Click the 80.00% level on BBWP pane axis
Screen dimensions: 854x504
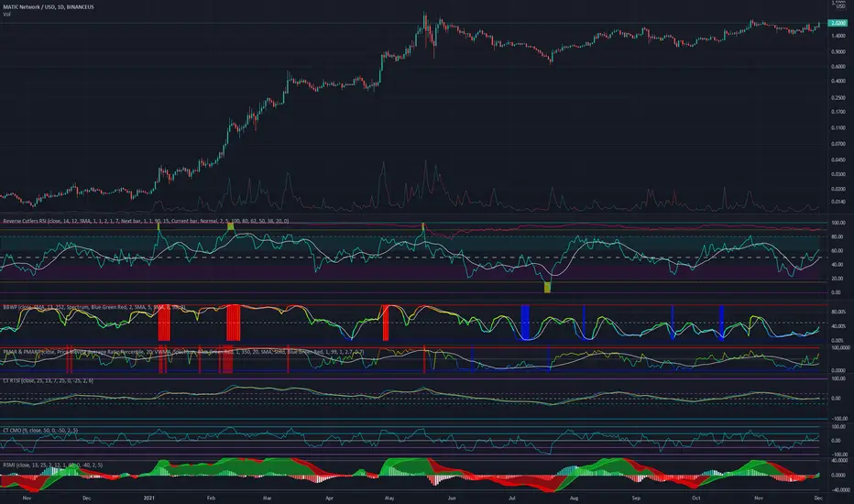(x=838, y=312)
